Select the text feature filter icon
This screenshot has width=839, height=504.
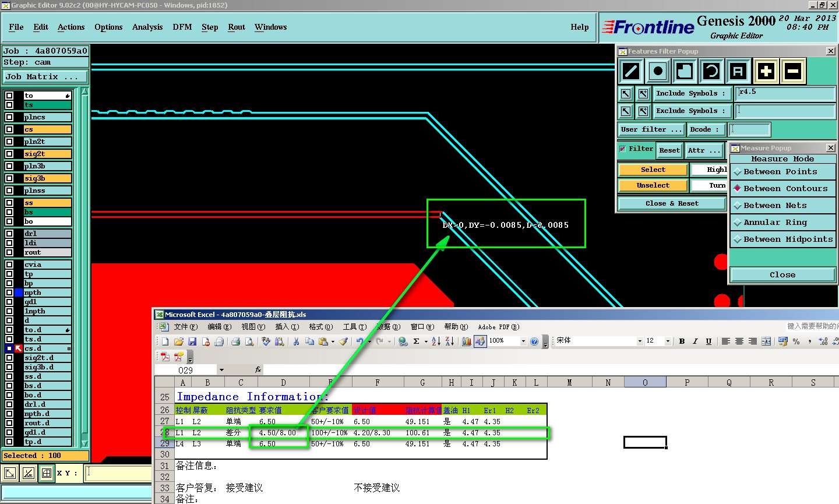point(738,72)
